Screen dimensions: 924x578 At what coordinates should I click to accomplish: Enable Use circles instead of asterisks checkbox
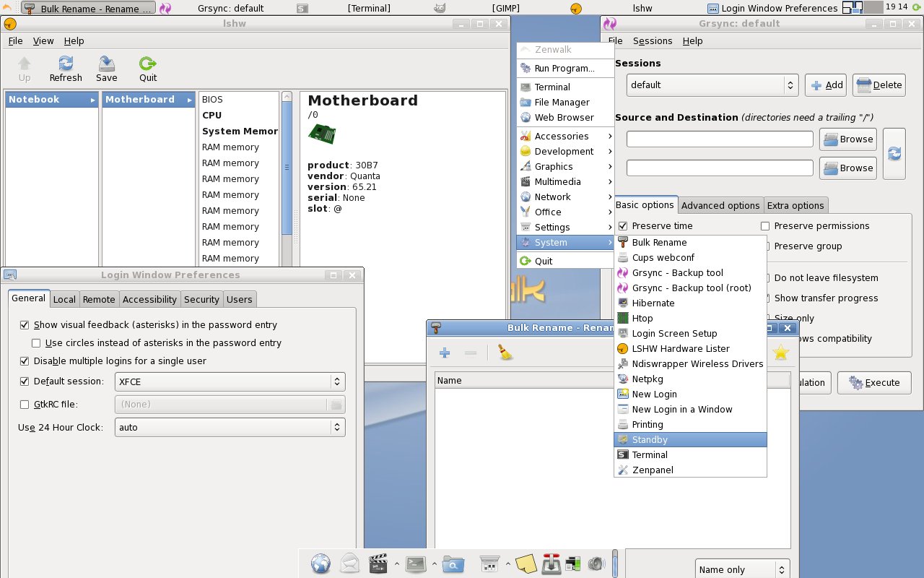point(36,343)
